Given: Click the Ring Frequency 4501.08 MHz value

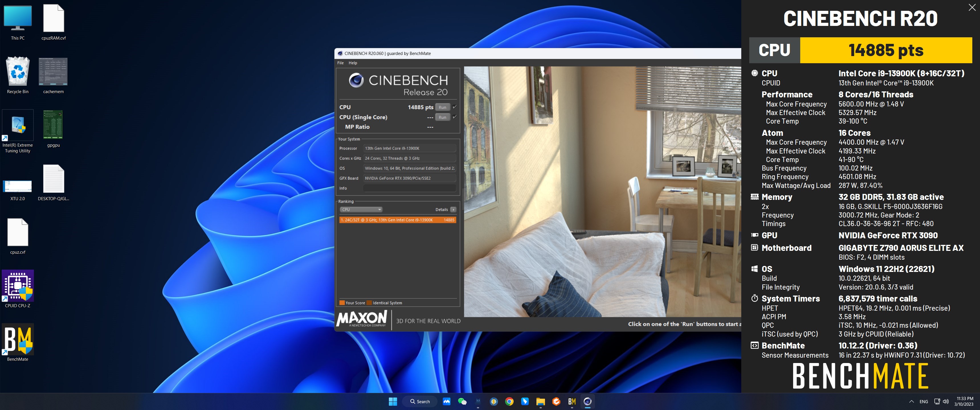Looking at the screenshot, I should (x=857, y=177).
